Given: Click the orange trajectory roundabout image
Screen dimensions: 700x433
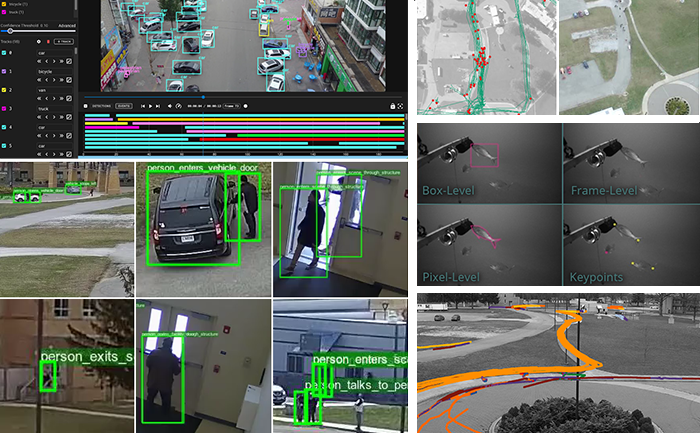Looking at the screenshot, I should (558, 363).
